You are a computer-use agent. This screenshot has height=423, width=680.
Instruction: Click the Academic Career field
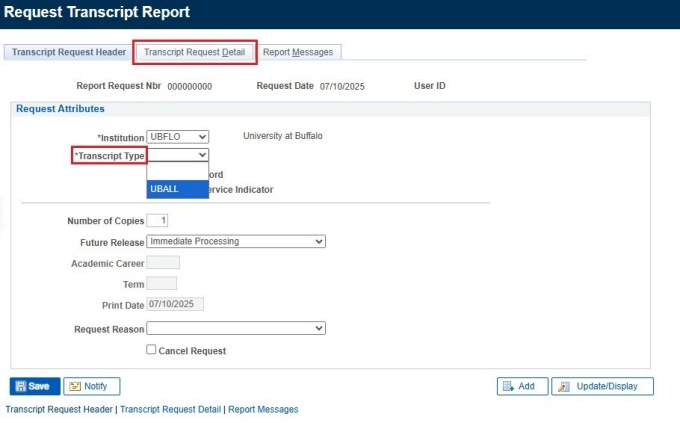[163, 262]
